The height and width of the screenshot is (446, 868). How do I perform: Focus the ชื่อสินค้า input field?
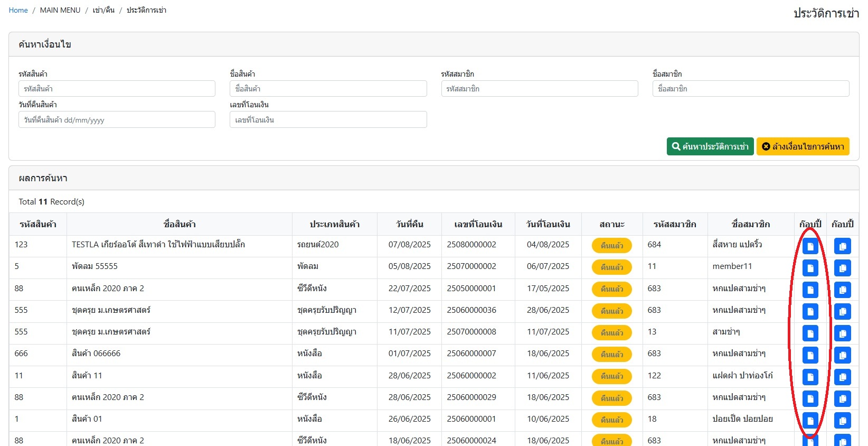point(328,88)
